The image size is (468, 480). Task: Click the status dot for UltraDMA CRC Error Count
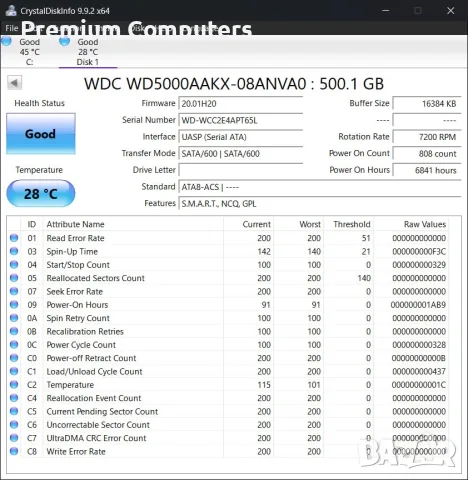click(14, 438)
